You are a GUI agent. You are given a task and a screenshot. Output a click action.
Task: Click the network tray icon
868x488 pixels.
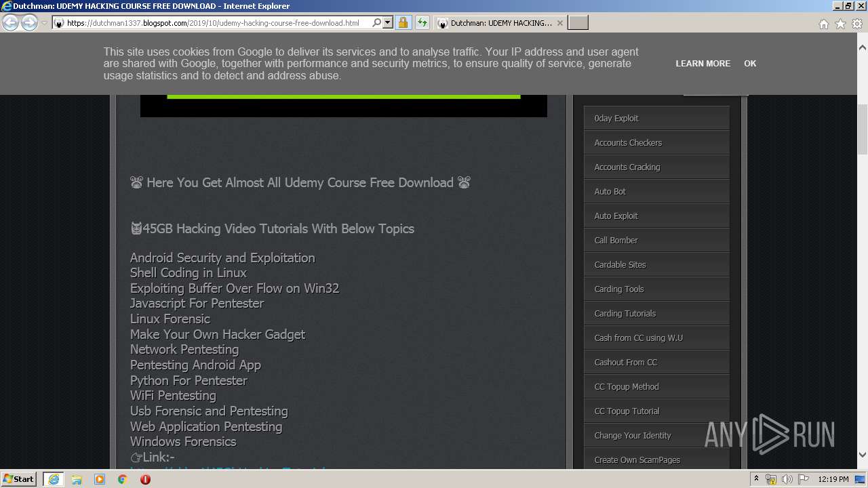(x=771, y=479)
